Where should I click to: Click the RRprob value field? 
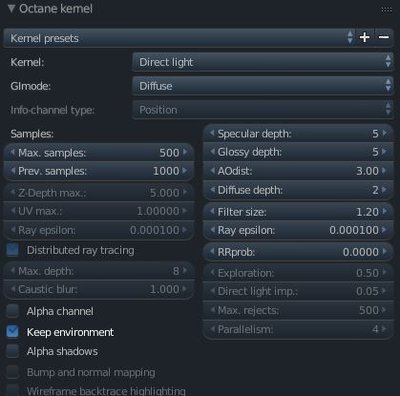pos(298,252)
